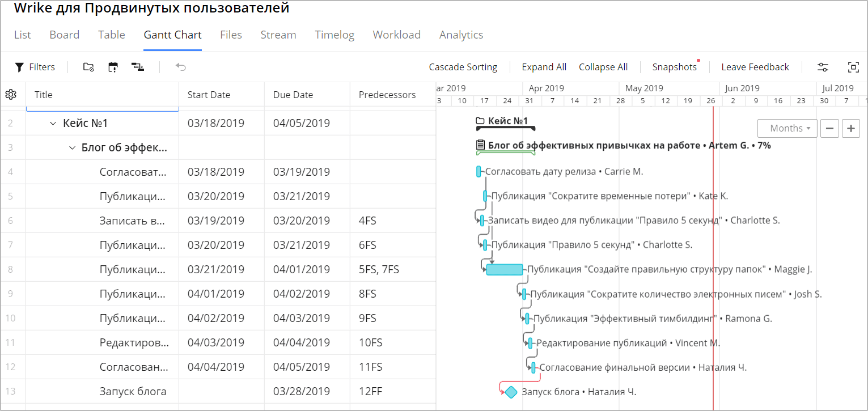Click the Leave Feedback link
This screenshot has width=868, height=411.
pyautogui.click(x=755, y=67)
